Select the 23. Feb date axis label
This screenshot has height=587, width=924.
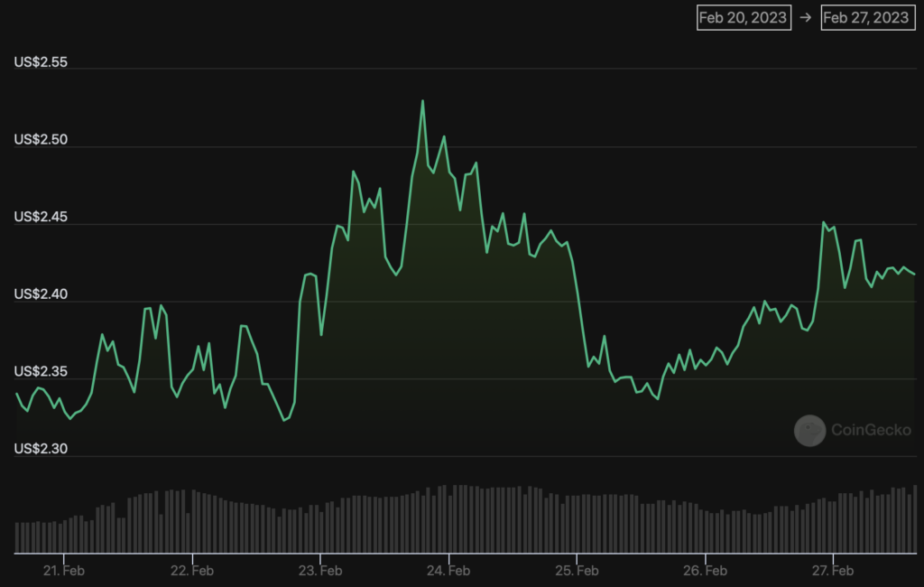coord(320,571)
